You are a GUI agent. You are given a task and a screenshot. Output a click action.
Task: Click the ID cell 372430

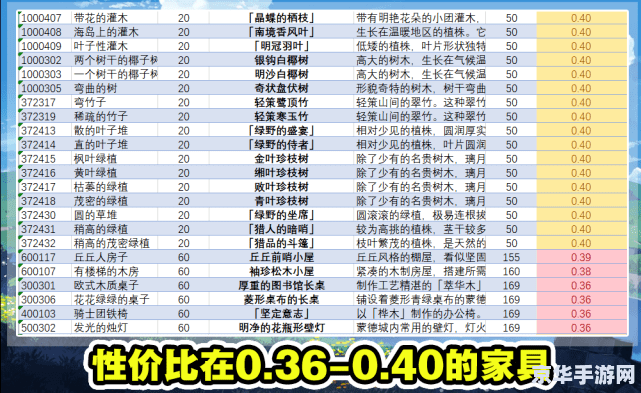[x=38, y=215]
